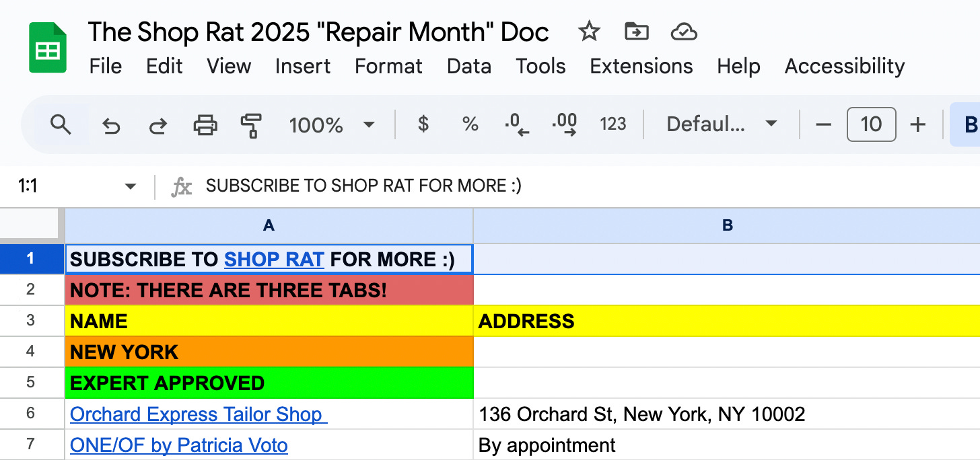
Task: Click the font size box showing 10
Action: (x=871, y=124)
